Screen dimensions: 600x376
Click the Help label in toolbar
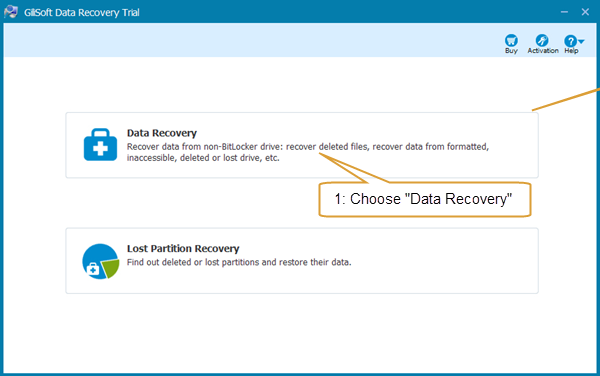[x=571, y=50]
